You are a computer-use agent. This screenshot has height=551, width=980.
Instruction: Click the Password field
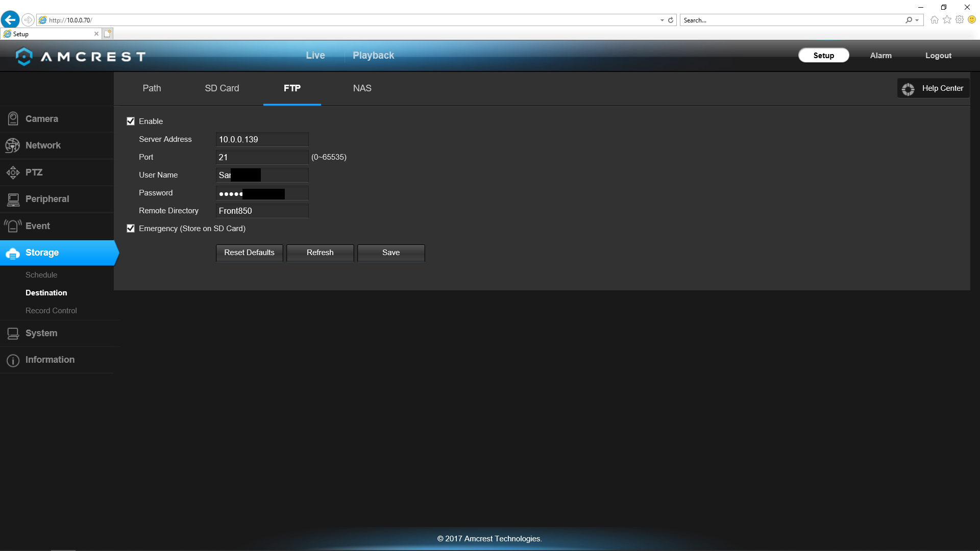point(262,193)
